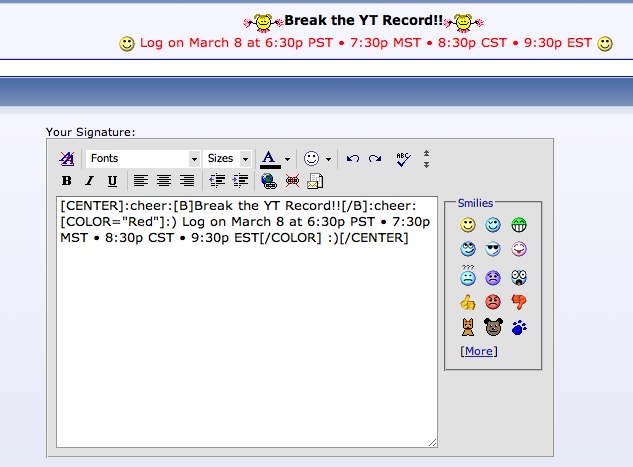Viewport: 633px width, 467px height.
Task: Insert the sunglasses cool smilie
Action: (x=494, y=250)
